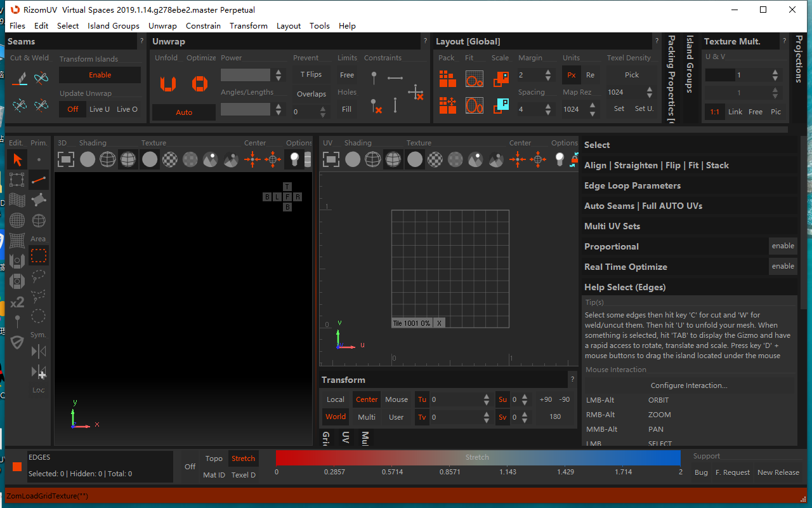Open the Unwrap menu
Viewport: 812px width, 508px height.
pos(162,26)
